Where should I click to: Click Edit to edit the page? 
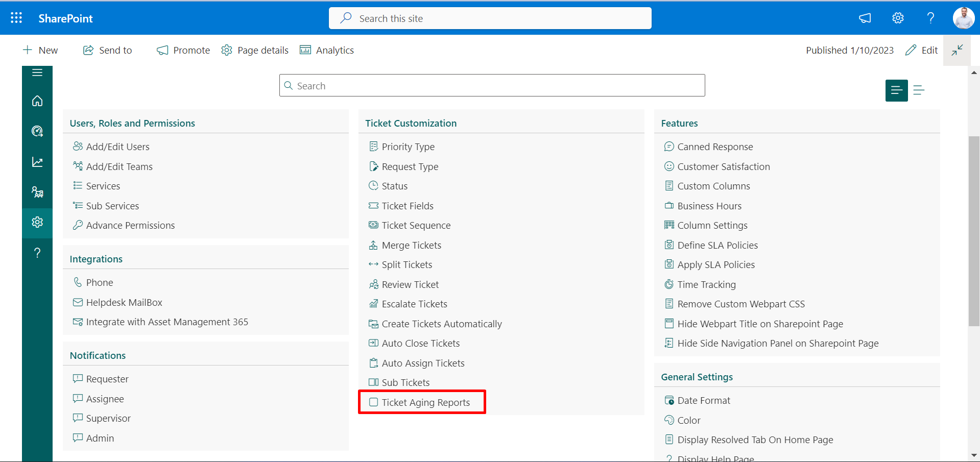[x=922, y=50]
